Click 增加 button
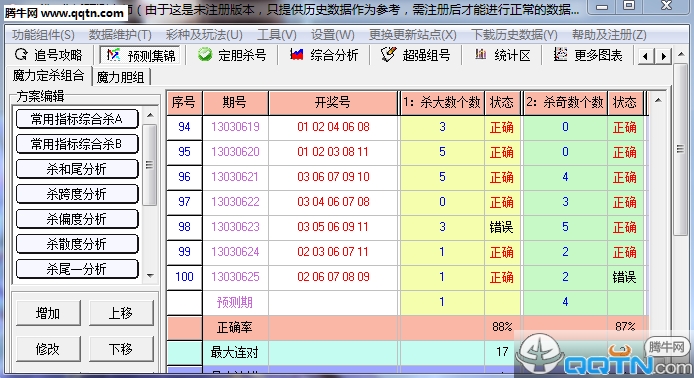694x378 pixels. 48,313
